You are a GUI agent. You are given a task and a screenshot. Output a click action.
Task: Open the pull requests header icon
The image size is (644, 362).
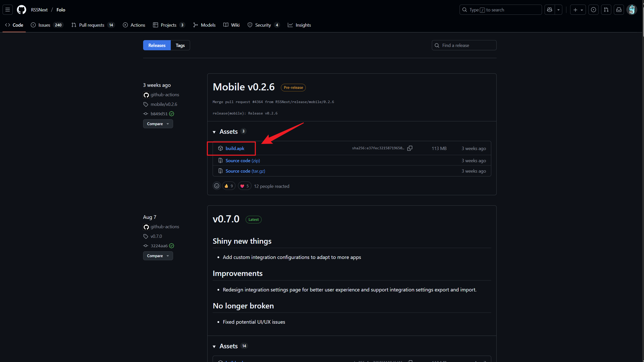pos(606,10)
